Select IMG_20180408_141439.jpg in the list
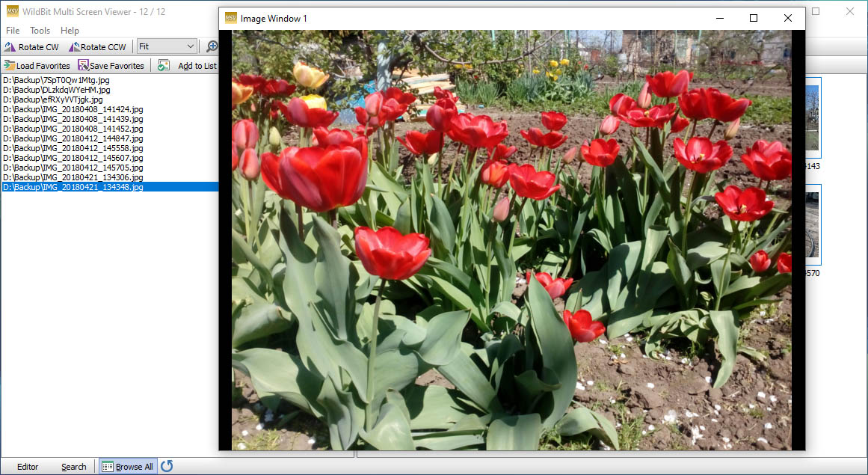Image resolution: width=868 pixels, height=475 pixels. coord(73,119)
